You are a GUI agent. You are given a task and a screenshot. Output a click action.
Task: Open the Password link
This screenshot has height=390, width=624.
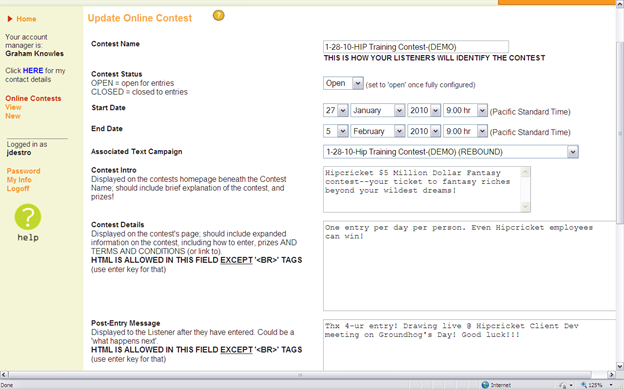(23, 171)
